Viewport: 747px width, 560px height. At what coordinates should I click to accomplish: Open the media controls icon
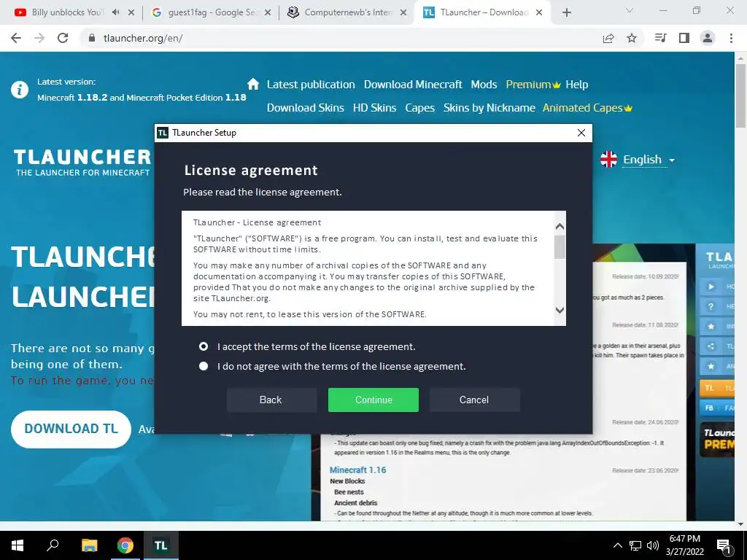[x=660, y=38]
